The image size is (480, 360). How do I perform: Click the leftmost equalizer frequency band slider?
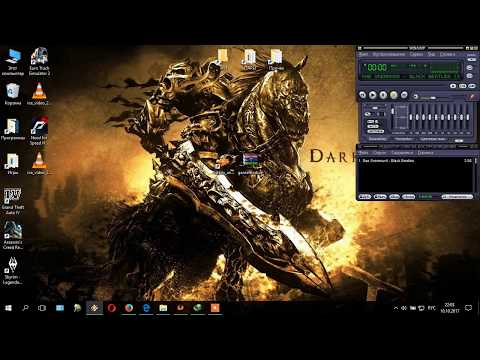[411, 117]
